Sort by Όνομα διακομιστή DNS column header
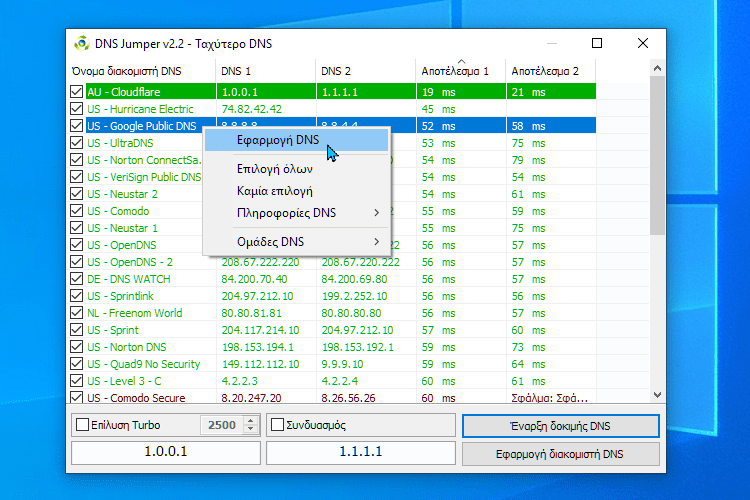Screen dimensions: 750x500 pyautogui.click(x=142, y=71)
